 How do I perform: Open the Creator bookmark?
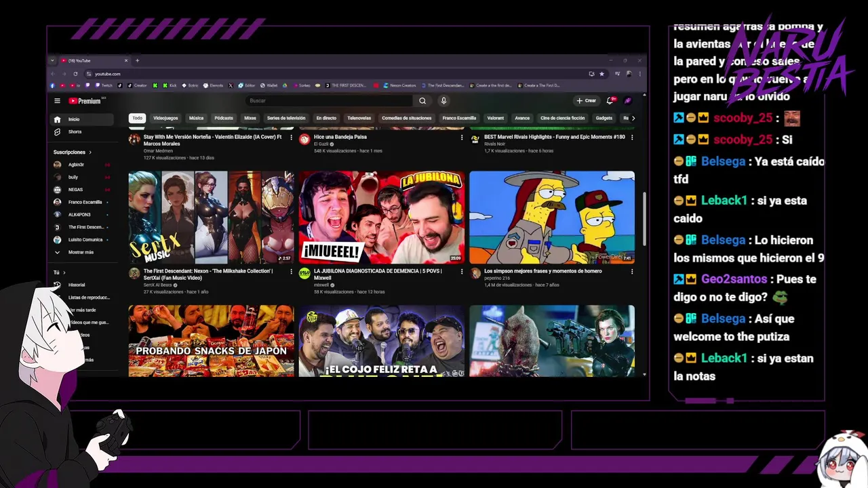click(137, 85)
